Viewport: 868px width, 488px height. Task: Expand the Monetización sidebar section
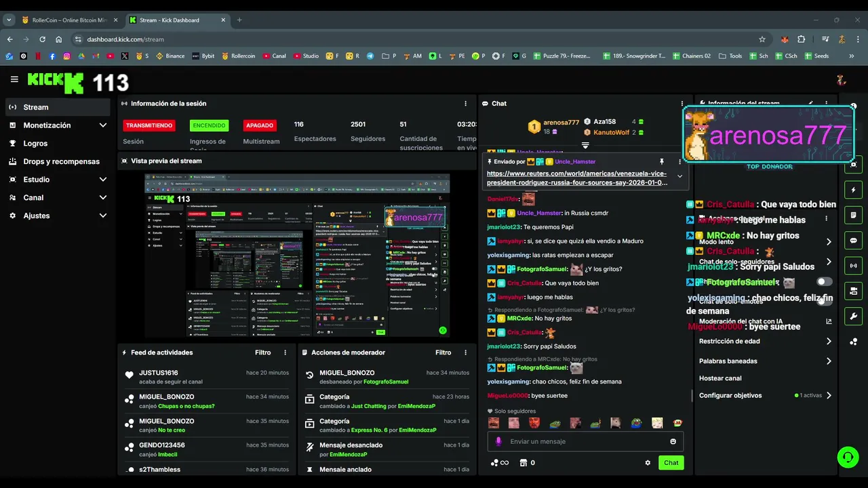click(x=58, y=125)
